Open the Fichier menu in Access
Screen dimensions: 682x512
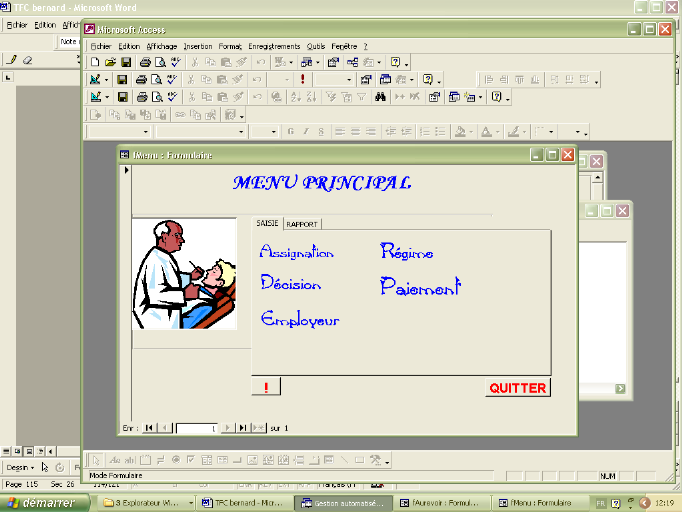click(x=101, y=47)
